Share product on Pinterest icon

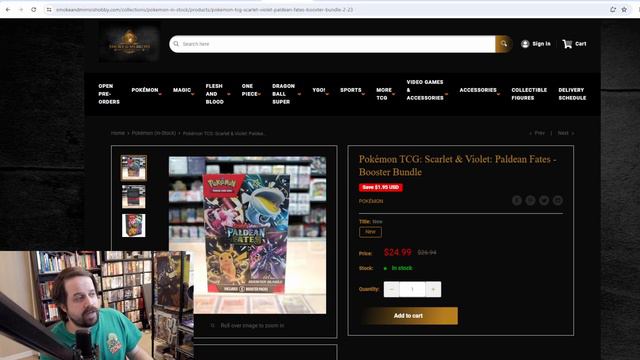pyautogui.click(x=530, y=200)
